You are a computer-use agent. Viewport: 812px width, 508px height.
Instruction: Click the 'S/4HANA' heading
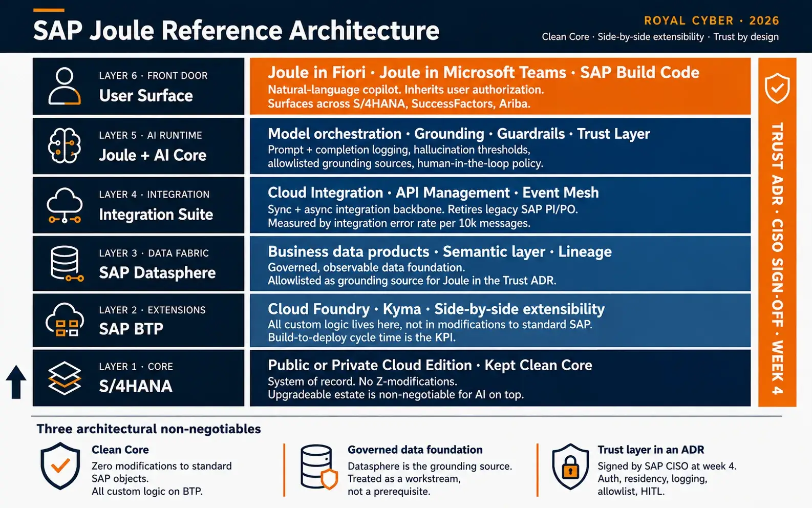click(x=135, y=386)
